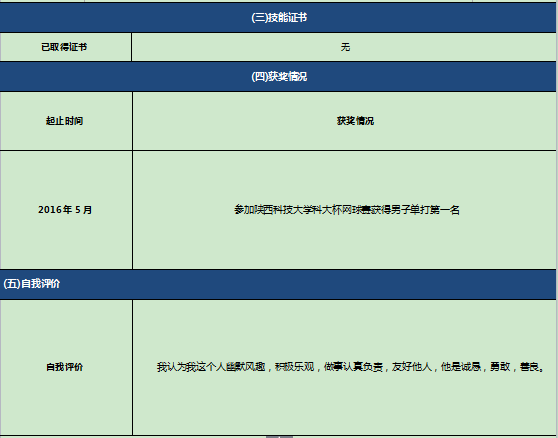Click the (五)自我评价 section header
This screenshot has width=558, height=438.
[278, 284]
